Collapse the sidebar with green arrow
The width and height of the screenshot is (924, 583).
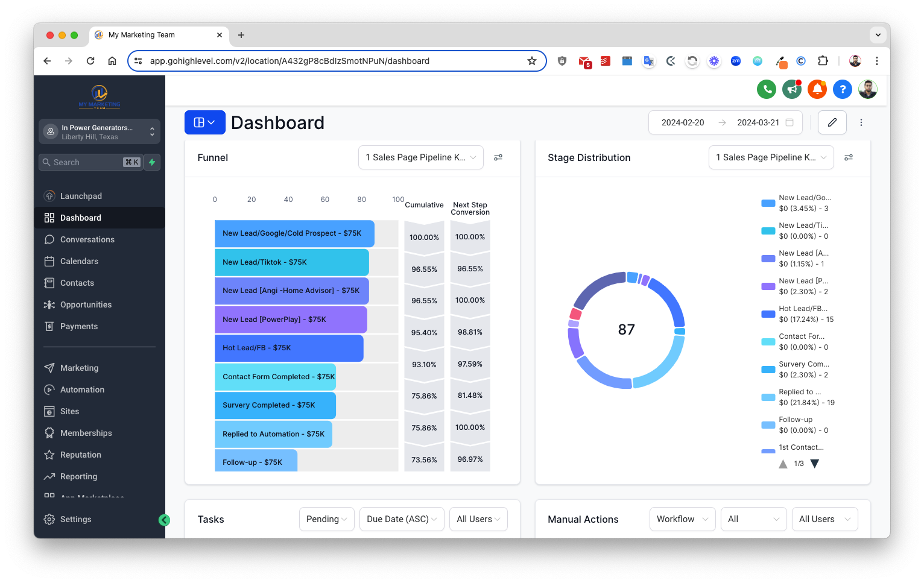pos(164,520)
